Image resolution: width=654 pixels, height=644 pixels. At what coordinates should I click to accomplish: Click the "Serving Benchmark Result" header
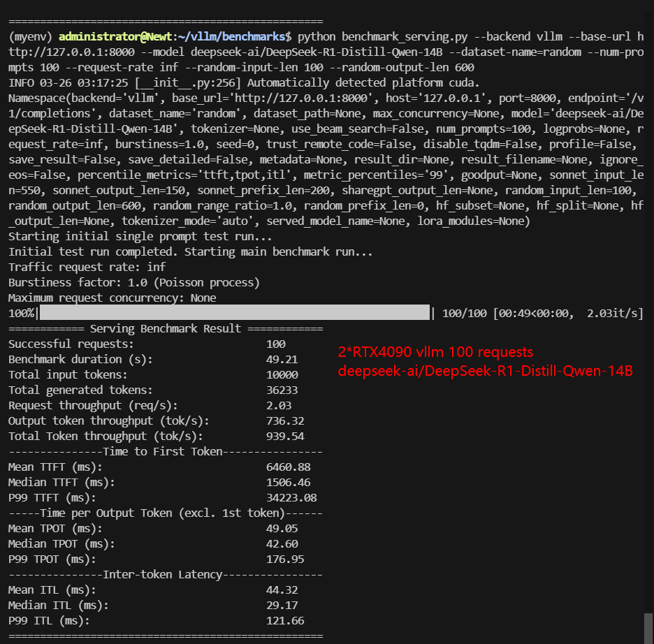click(x=165, y=328)
